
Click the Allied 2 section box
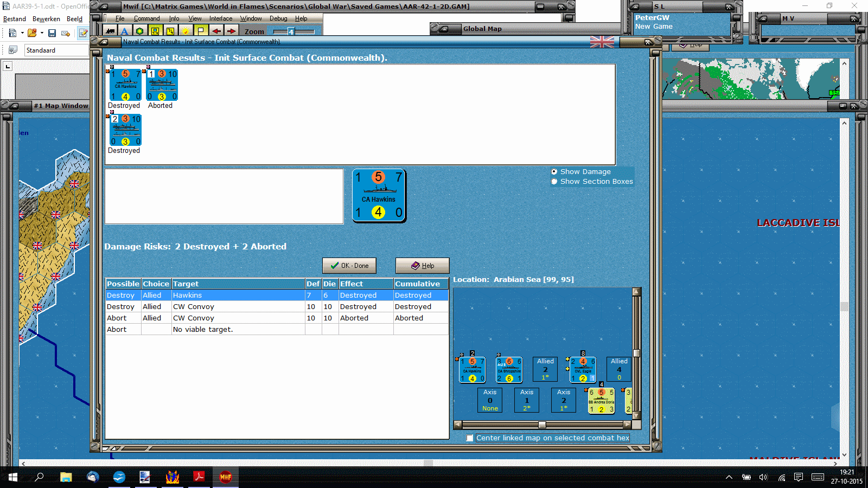[x=546, y=369]
